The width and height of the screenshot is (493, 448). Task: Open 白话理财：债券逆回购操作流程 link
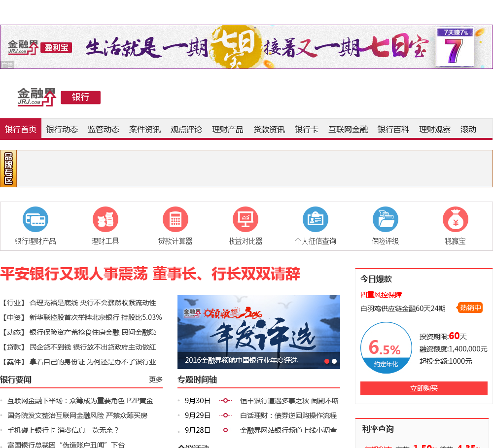(x=288, y=415)
